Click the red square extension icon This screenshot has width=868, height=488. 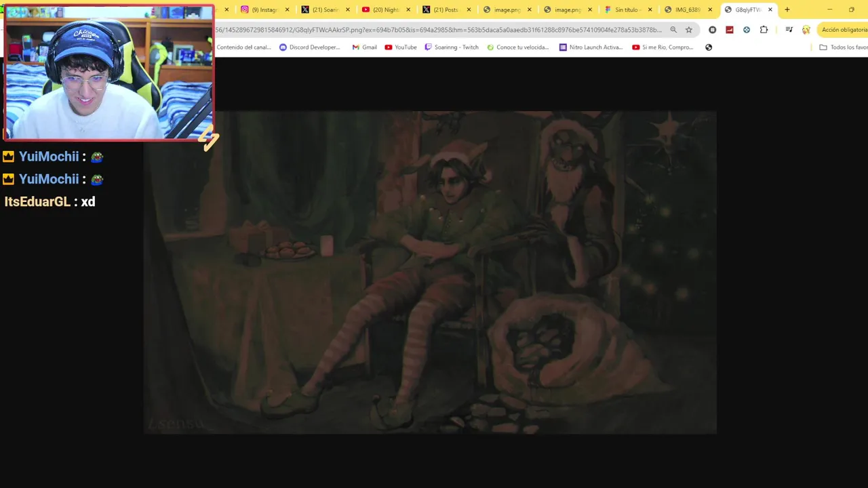(x=730, y=30)
